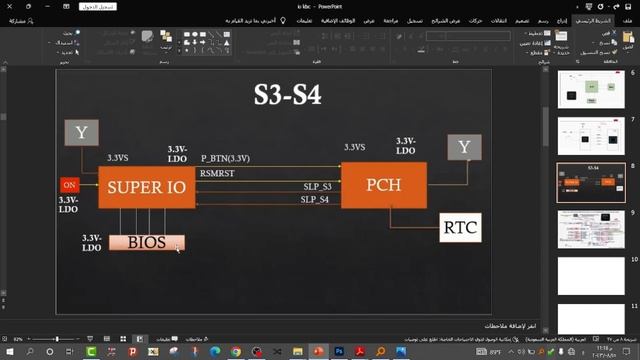
Task: Select the PCH box on slide
Action: click(x=384, y=185)
